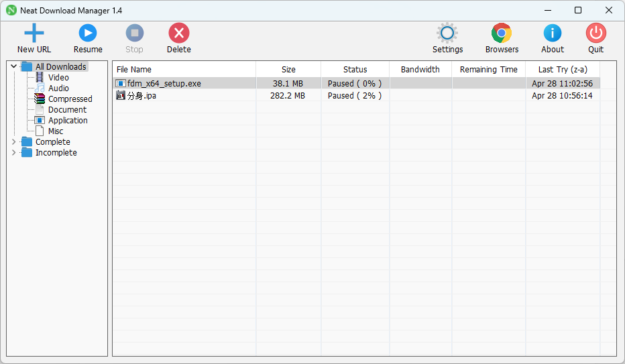625x364 pixels.
Task: Sort by the Last Try column header
Action: (x=562, y=70)
